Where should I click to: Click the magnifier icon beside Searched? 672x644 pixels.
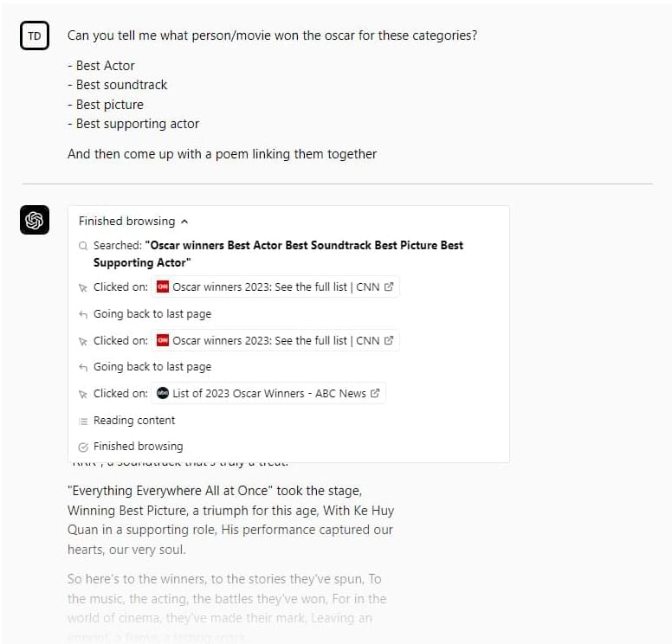[x=83, y=246]
